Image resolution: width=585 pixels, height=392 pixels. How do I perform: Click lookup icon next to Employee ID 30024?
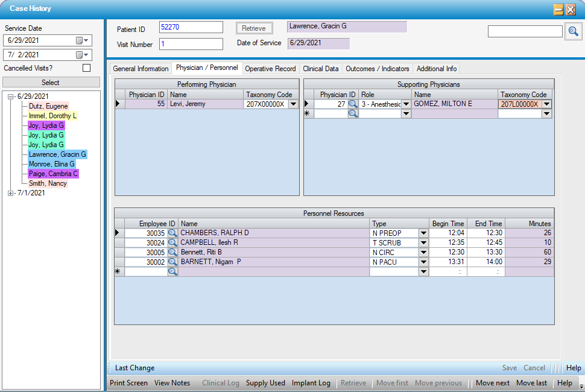click(x=172, y=243)
